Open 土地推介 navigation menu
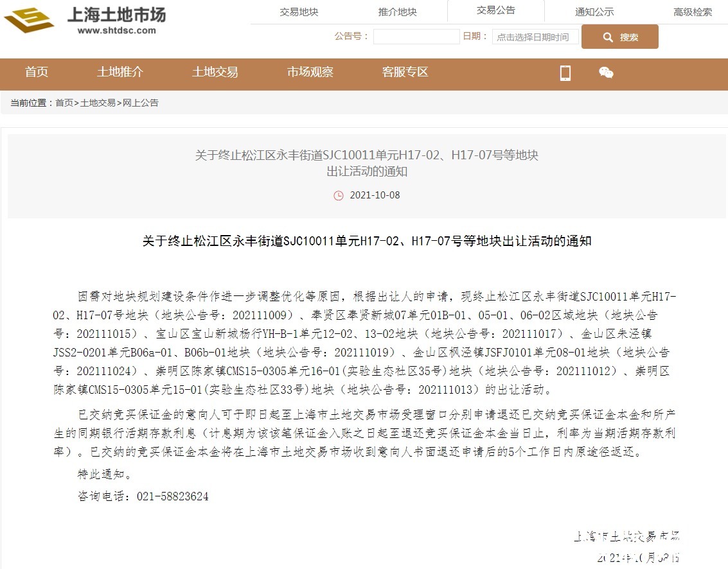The width and height of the screenshot is (728, 569). click(x=120, y=72)
